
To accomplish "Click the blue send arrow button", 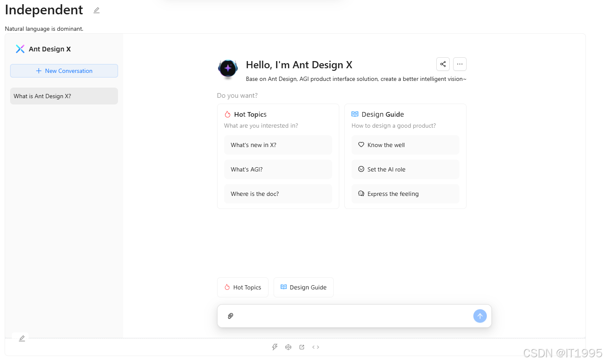I will (x=480, y=316).
